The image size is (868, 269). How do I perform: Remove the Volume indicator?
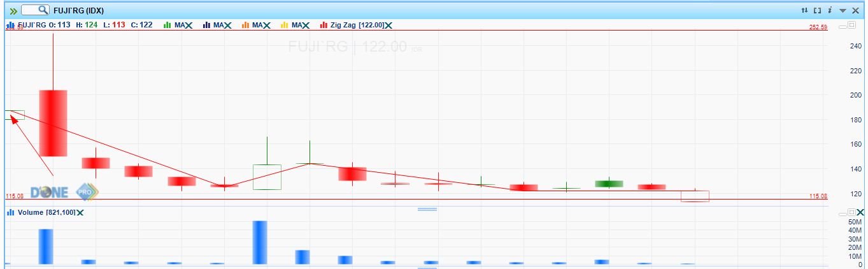click(81, 212)
